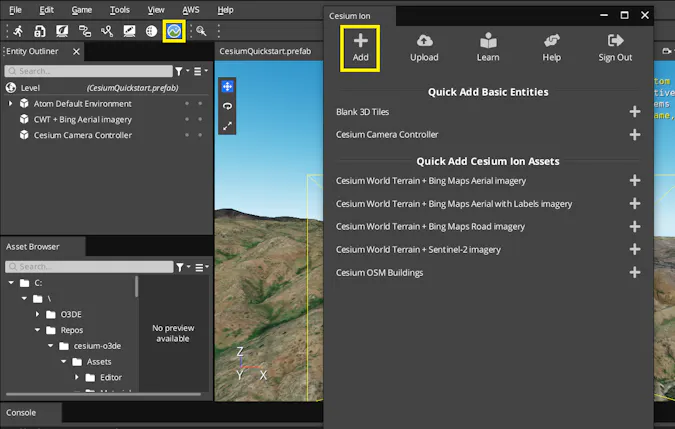Toggle visibility dot for Cesium Camera Controller entity

(187, 135)
